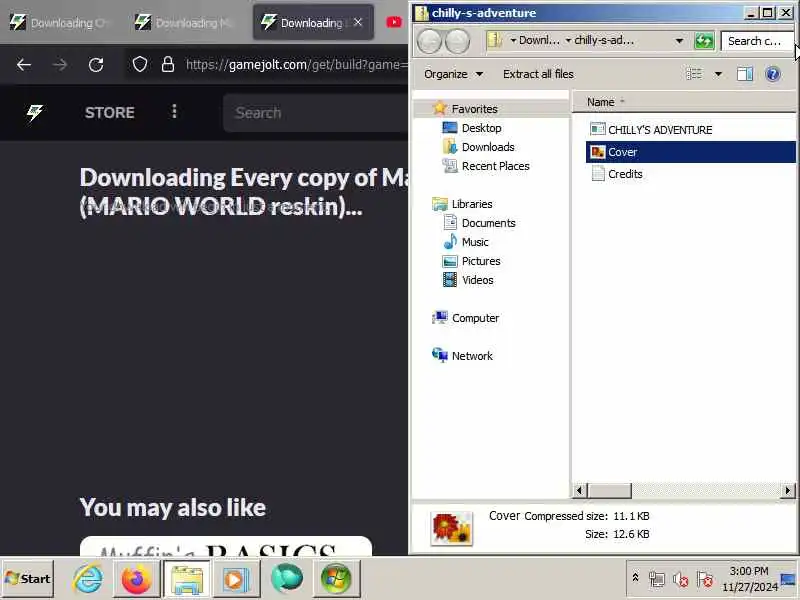
Task: Open the Music library
Action: pos(465,242)
